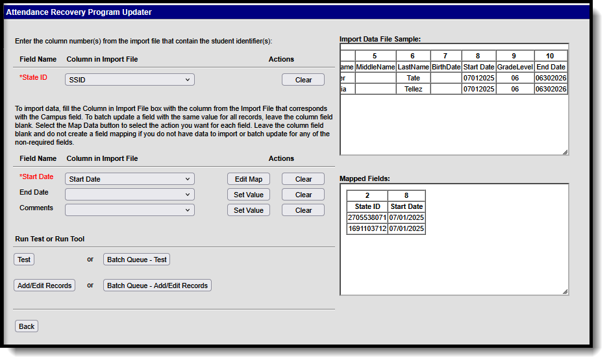Click resize handle of Mapped Fields box

[565, 291]
